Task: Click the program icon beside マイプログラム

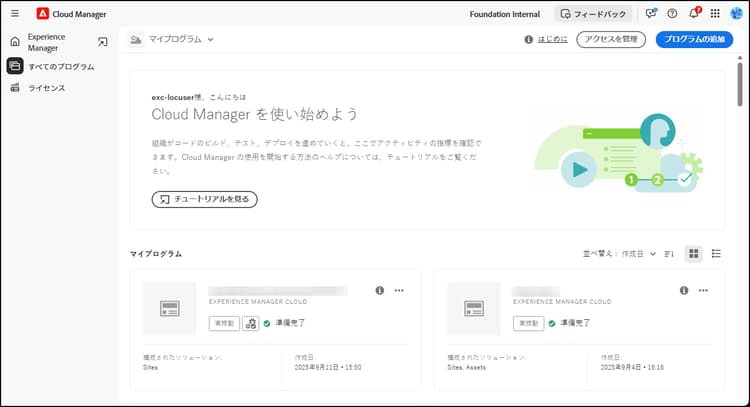Action: click(136, 39)
